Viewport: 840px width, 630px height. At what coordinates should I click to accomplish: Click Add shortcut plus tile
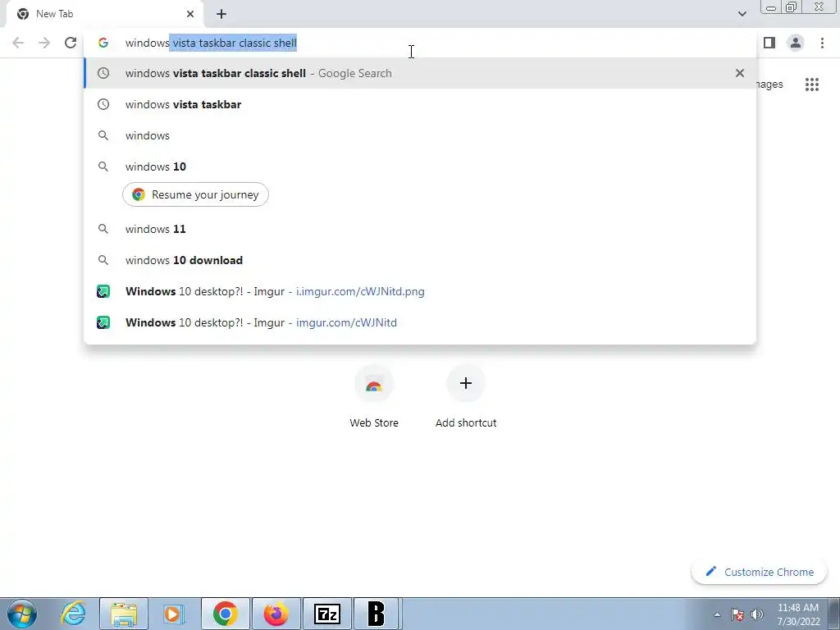pos(466,396)
